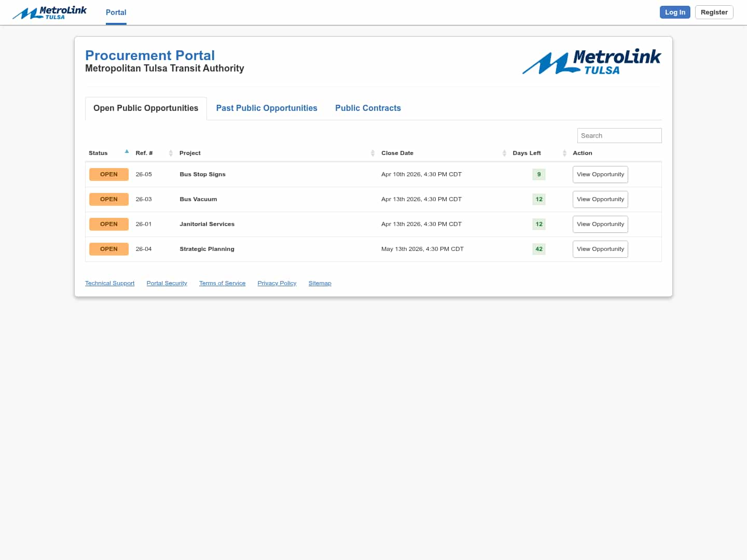Sort table by Ref. # column
This screenshot has width=747, height=560.
144,153
